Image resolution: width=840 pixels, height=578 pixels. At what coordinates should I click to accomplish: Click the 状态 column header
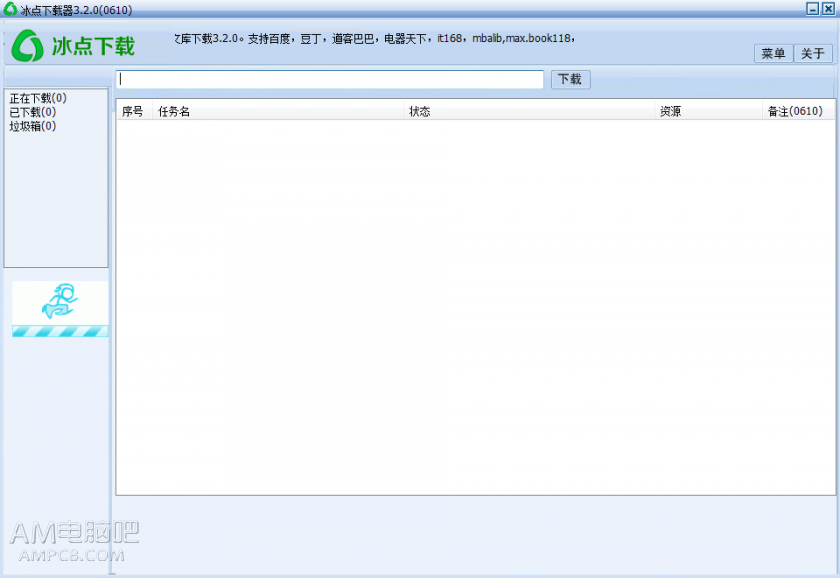click(x=529, y=111)
